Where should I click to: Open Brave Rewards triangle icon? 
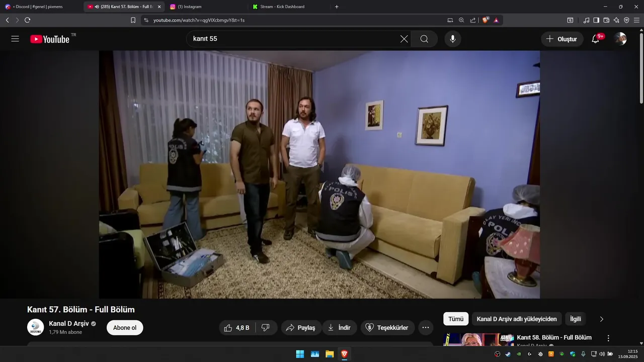[x=496, y=20]
